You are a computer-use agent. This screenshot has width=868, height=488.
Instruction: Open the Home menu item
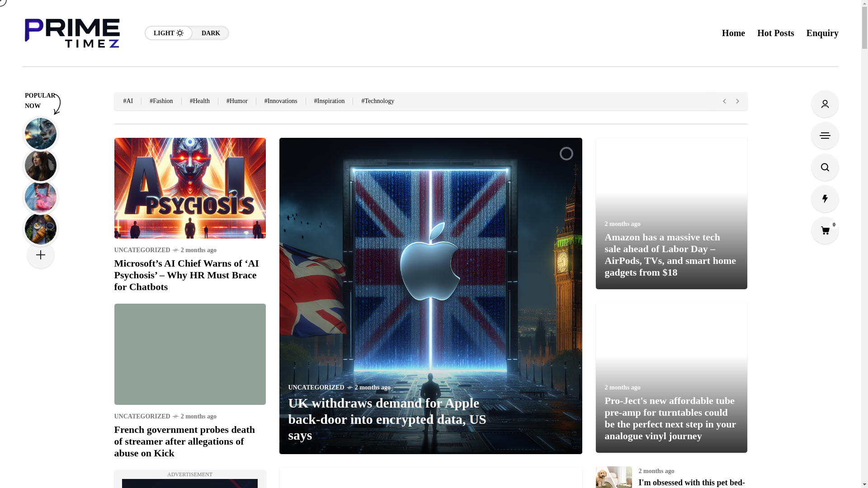click(733, 33)
